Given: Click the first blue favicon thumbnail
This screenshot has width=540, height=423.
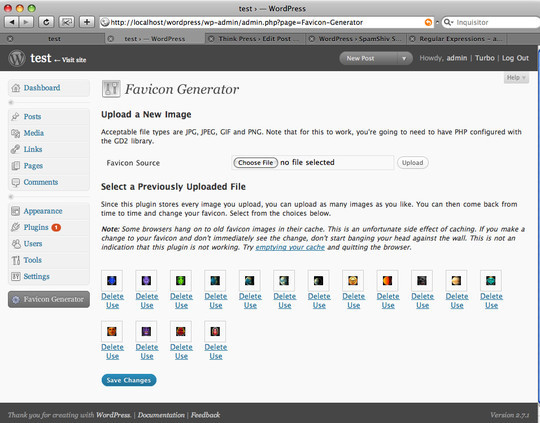Looking at the screenshot, I should tap(112, 281).
